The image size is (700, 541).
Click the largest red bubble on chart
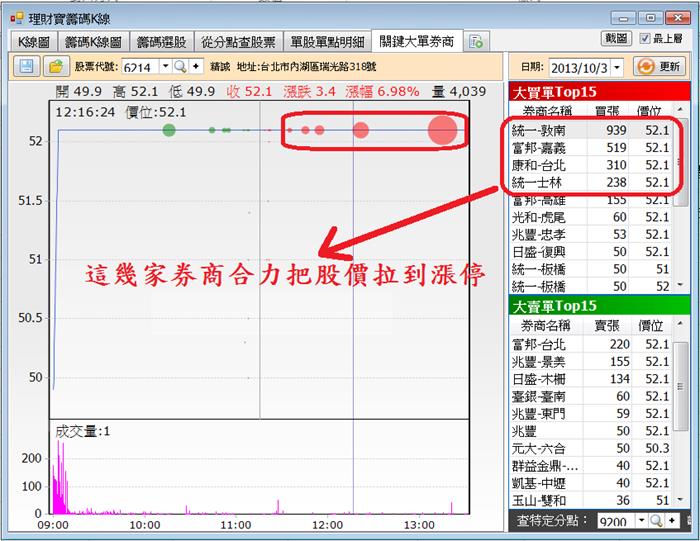(442, 130)
